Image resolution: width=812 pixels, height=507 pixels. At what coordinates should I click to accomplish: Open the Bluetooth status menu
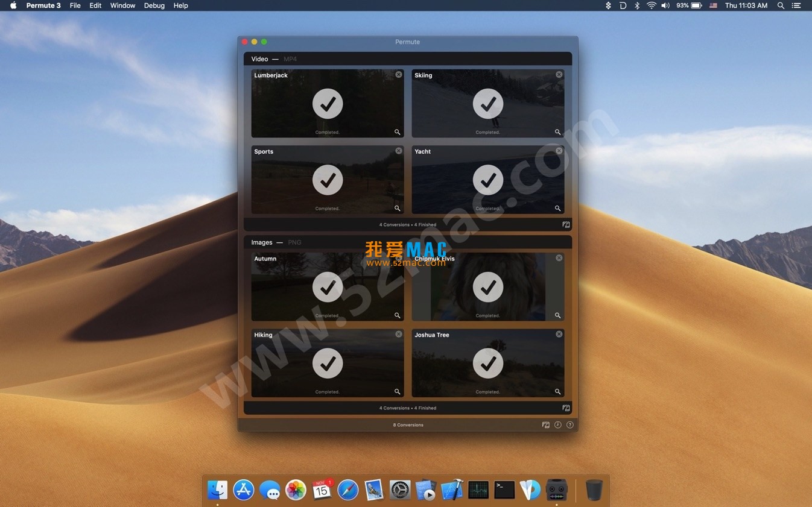pyautogui.click(x=637, y=5)
